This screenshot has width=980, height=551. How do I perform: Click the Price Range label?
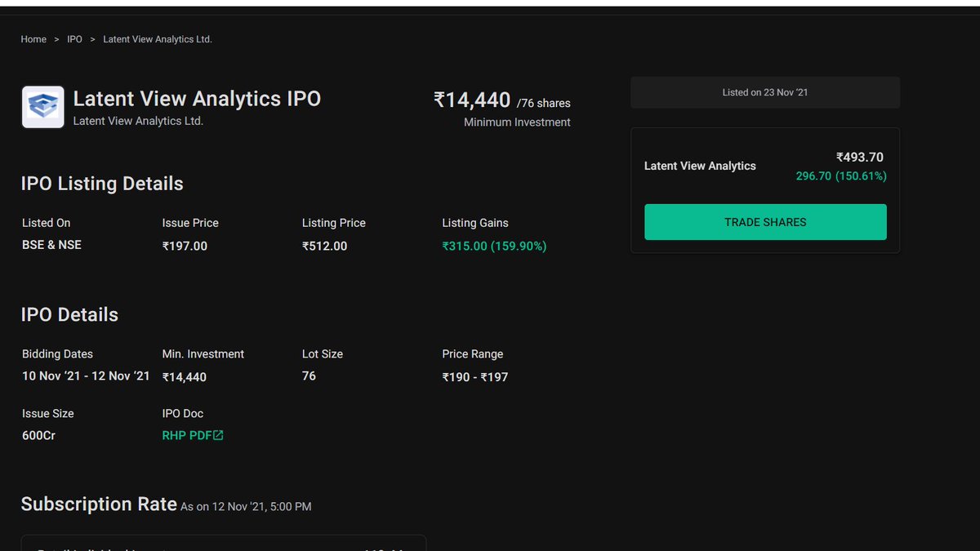point(473,354)
